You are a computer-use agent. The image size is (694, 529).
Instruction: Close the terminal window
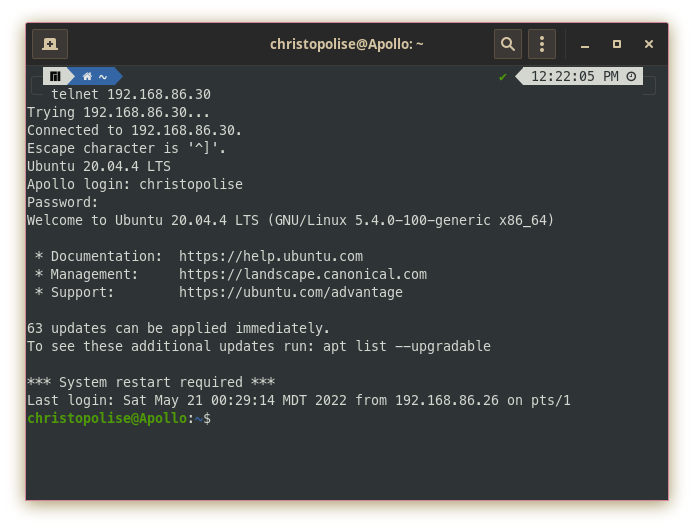coord(649,44)
